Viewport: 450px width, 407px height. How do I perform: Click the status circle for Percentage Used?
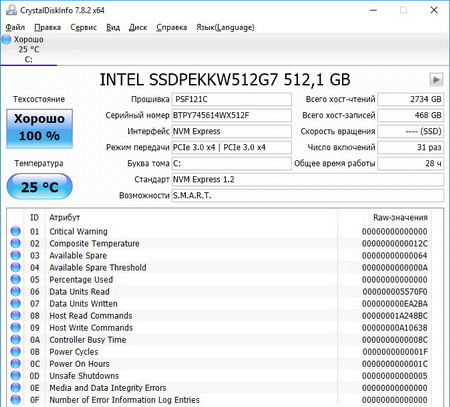(x=16, y=279)
